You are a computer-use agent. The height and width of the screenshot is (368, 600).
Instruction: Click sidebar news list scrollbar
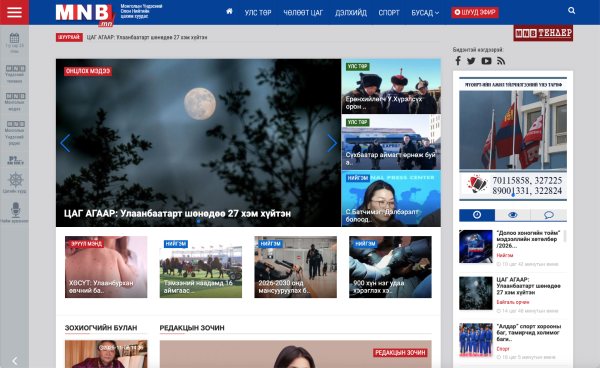coord(565,236)
